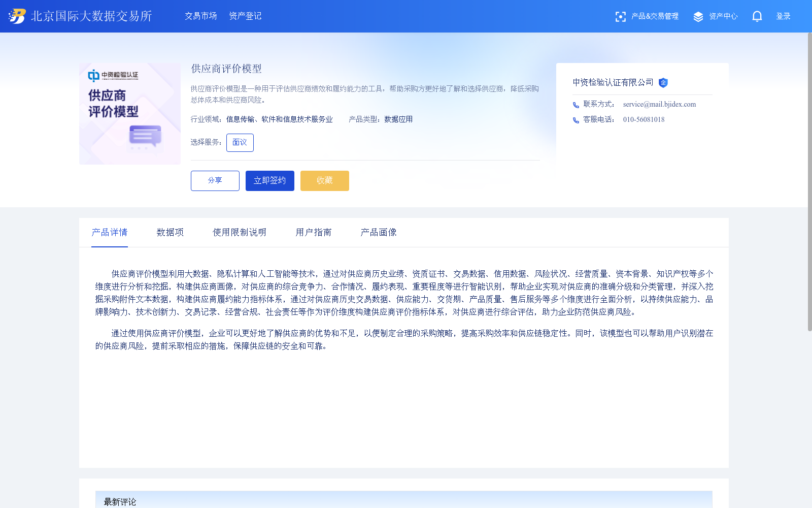Click the Beijing International Big Data Exchange logo

(17, 16)
